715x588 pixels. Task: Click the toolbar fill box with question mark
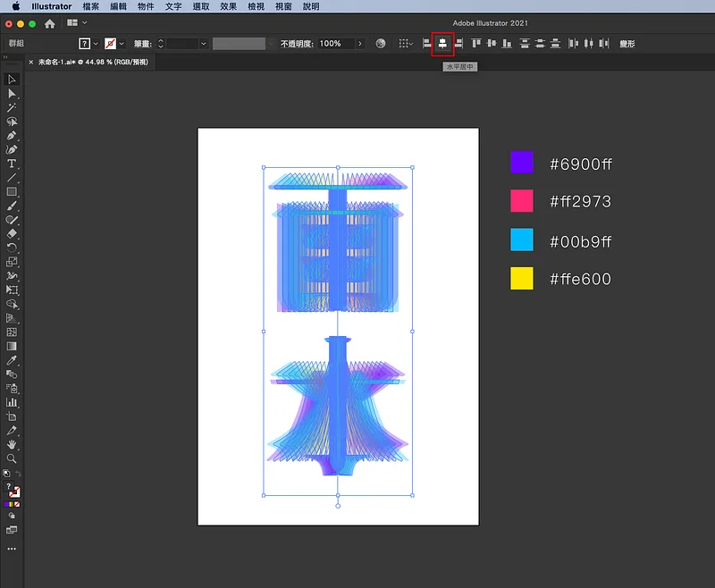coord(8,486)
